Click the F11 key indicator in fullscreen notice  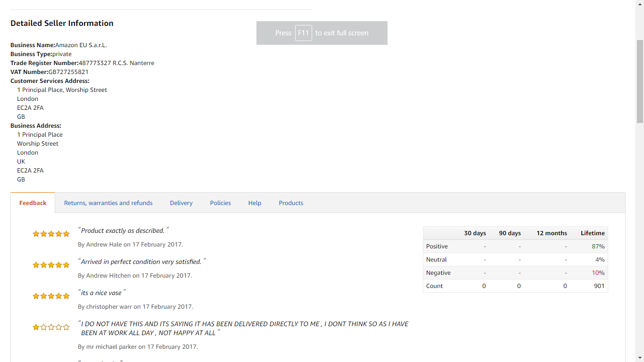click(x=304, y=33)
